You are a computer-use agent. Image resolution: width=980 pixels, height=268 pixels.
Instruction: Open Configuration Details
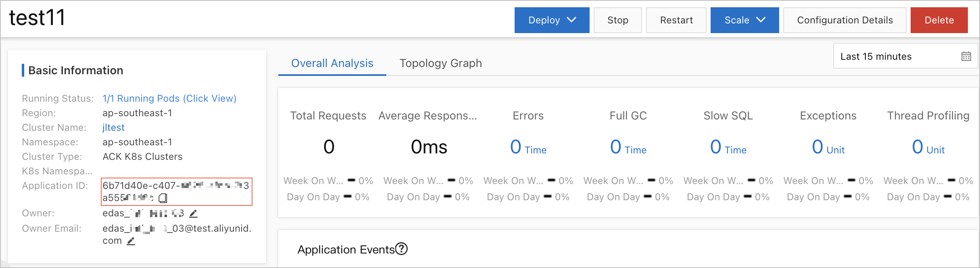pyautogui.click(x=844, y=20)
